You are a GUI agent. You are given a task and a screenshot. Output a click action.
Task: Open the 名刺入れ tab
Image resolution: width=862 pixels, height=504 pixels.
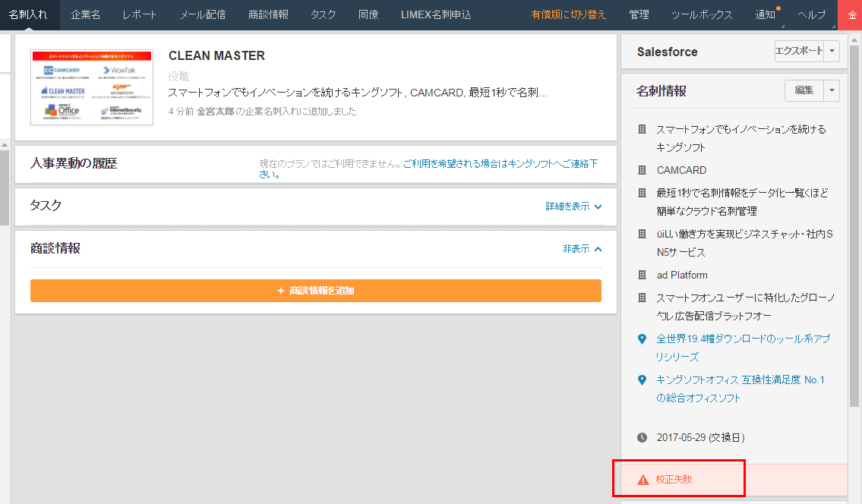pos(28,15)
